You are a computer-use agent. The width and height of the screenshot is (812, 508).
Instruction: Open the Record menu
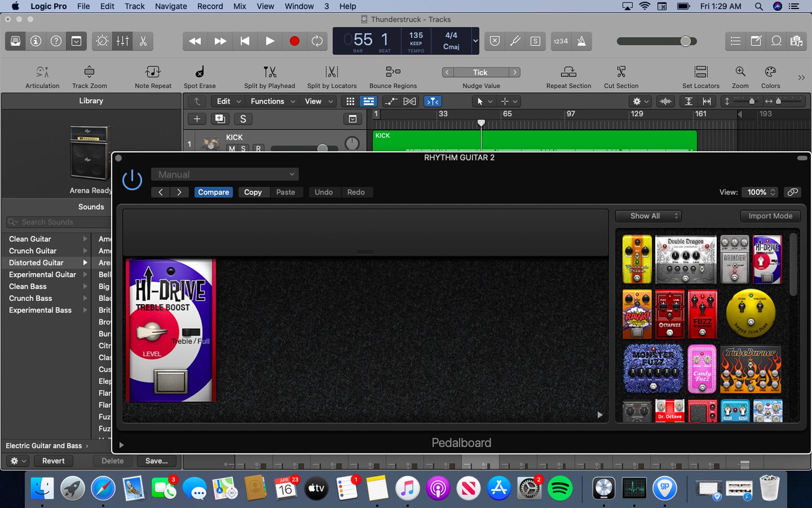(x=210, y=6)
